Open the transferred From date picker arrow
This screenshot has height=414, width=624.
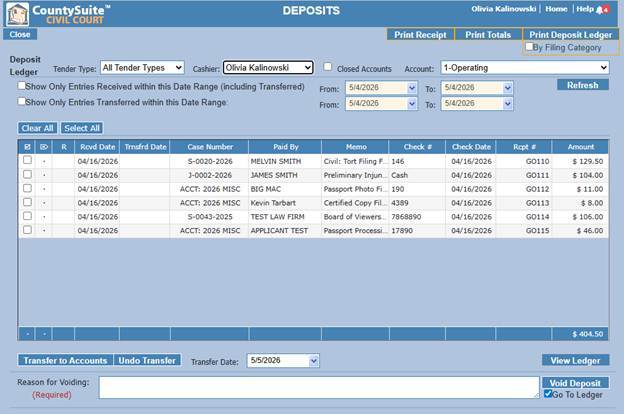point(412,104)
